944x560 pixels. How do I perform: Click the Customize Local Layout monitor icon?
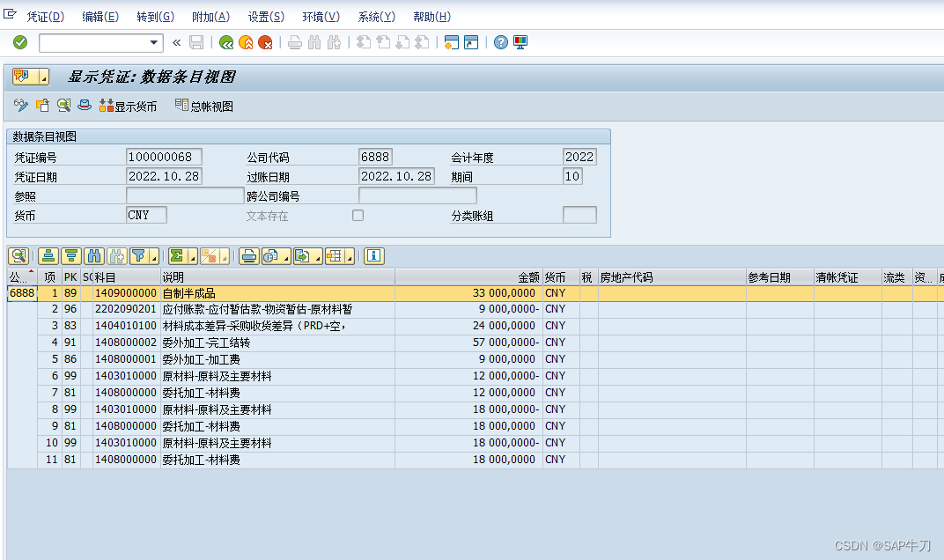point(520,42)
